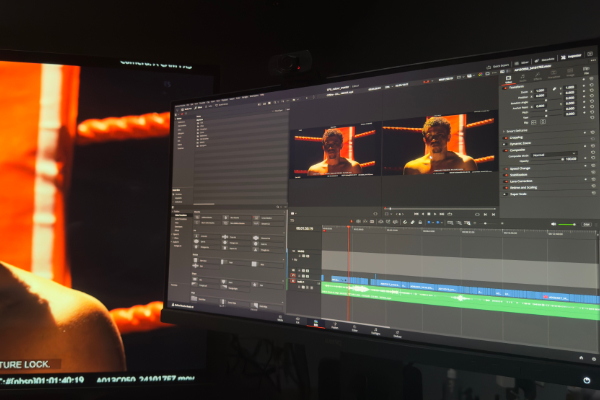Play the timeline in reverse
This screenshot has height=400, width=600.
423,214
